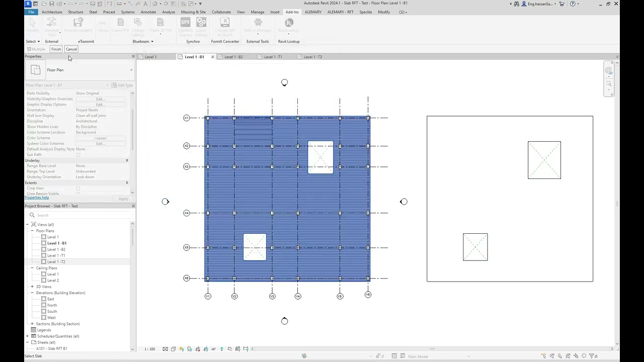Toggle Select Pinned Elements icon in status bar
The height and width of the screenshot is (362, 644).
559,356
